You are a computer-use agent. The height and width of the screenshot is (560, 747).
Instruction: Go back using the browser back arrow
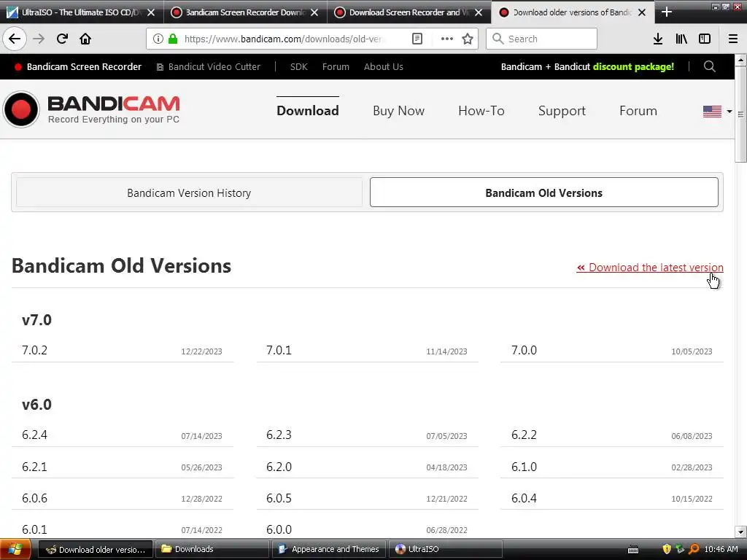click(x=15, y=39)
